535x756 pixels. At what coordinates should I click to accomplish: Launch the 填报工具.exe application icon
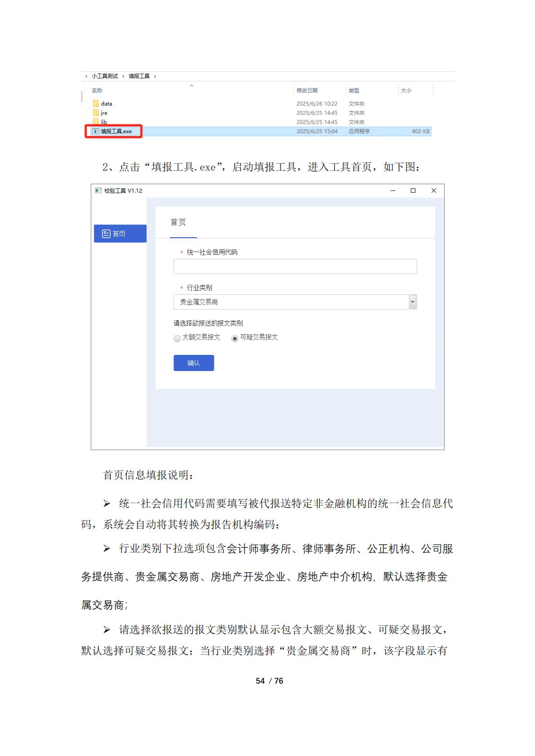96,131
